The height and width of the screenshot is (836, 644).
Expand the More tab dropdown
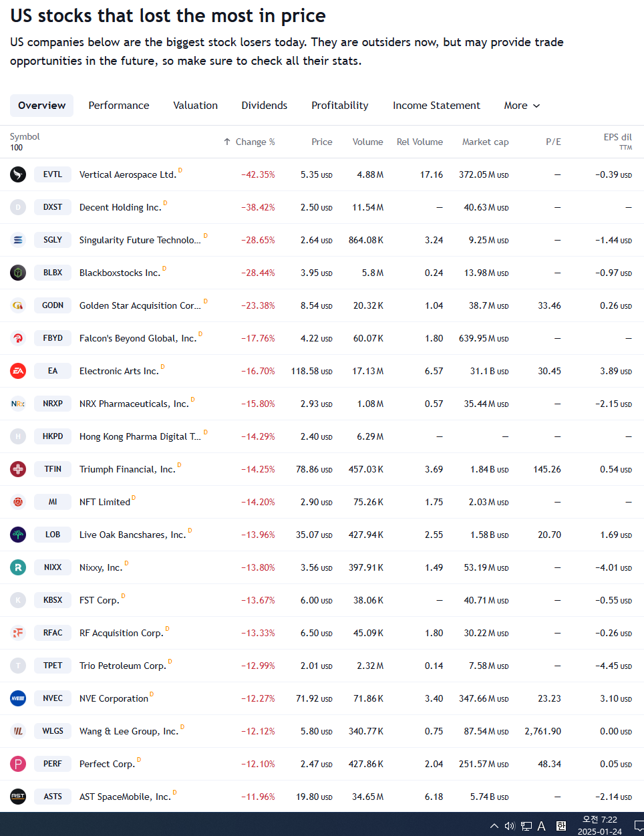tap(522, 106)
